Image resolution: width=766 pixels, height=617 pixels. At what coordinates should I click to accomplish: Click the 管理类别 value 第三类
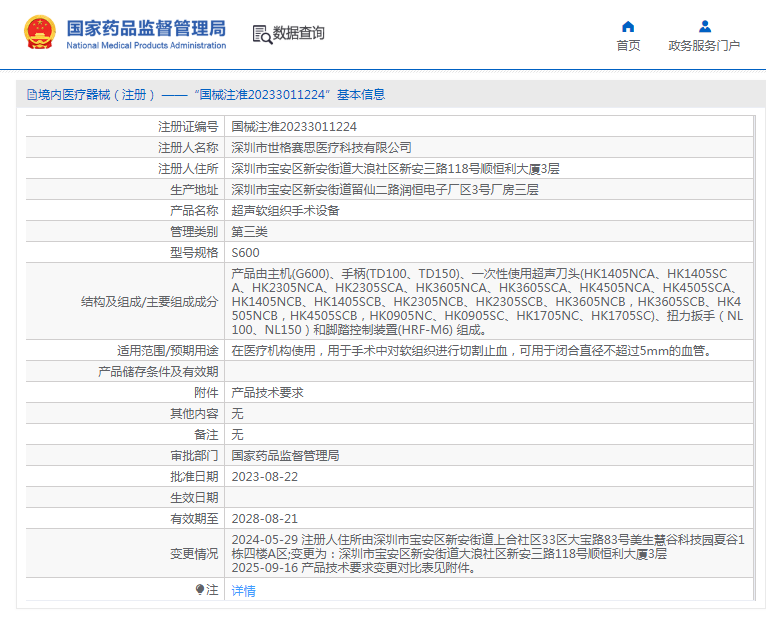coord(250,232)
